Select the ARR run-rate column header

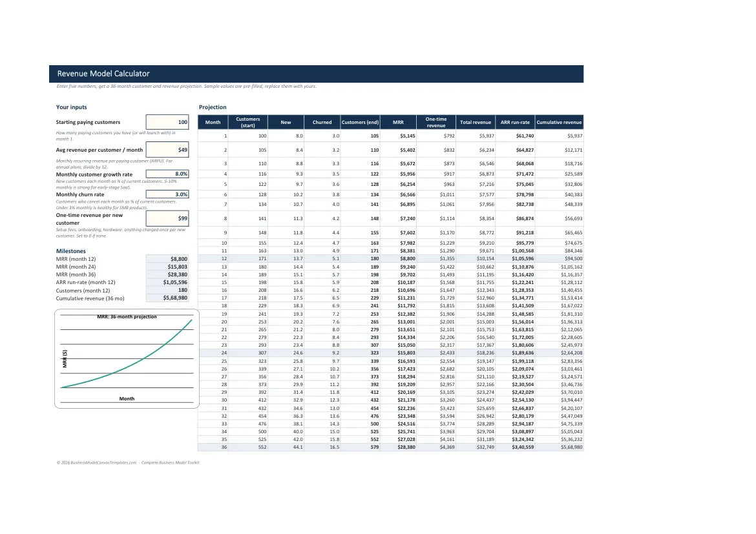(515, 123)
